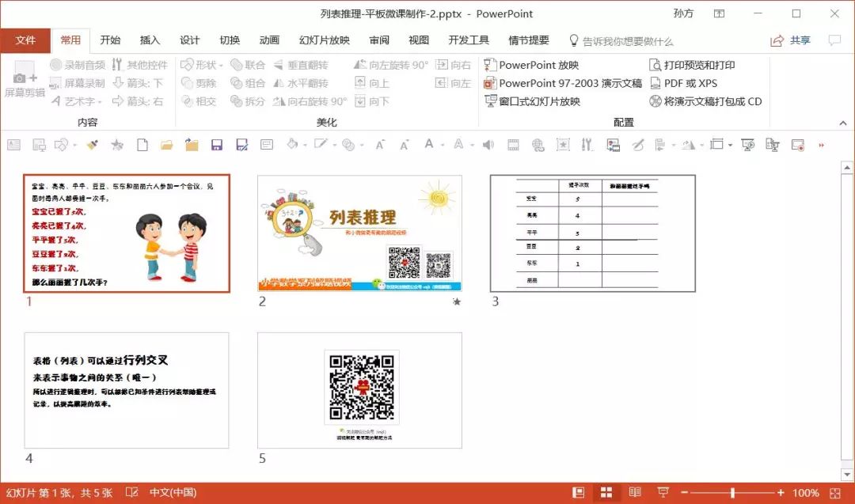Viewport: 855px width, 504px height.
Task: Apply the 拆分 fragment shapes command
Action: [x=248, y=101]
